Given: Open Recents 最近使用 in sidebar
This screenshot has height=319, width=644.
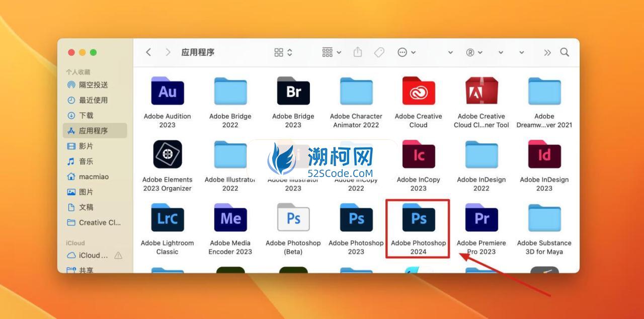Looking at the screenshot, I should 95,100.
